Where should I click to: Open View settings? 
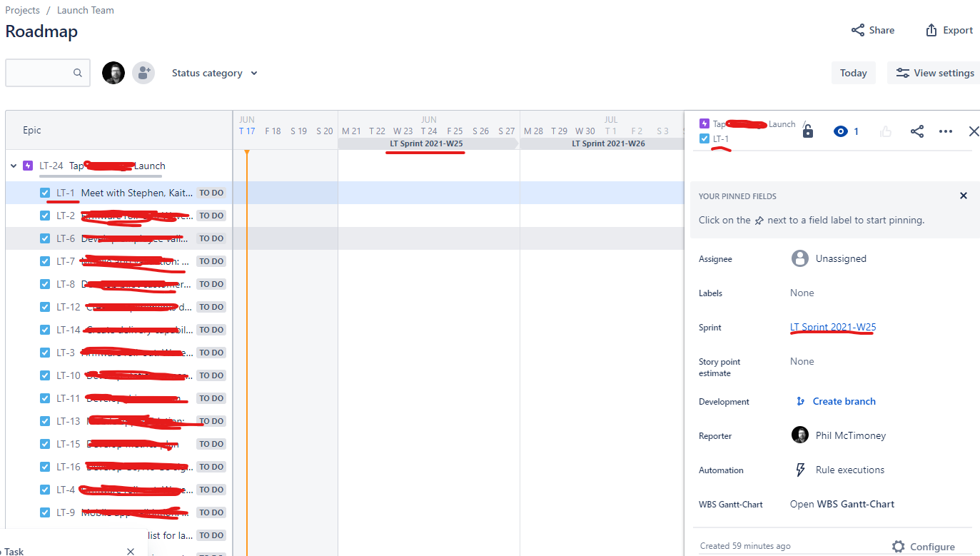click(934, 73)
